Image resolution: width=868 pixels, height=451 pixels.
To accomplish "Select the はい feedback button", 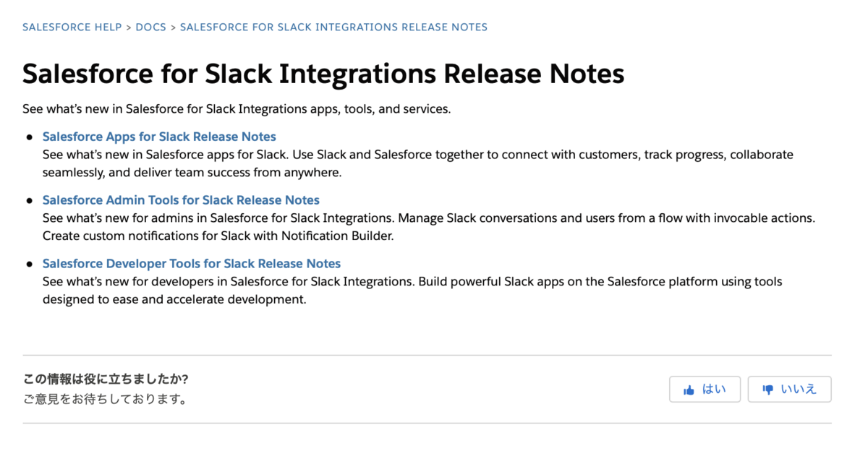I will pyautogui.click(x=705, y=390).
